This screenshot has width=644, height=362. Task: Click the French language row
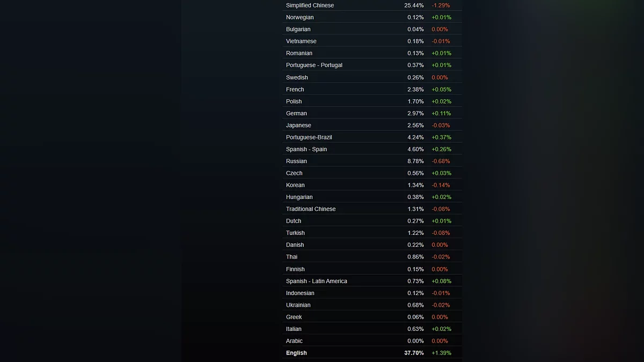click(x=295, y=90)
